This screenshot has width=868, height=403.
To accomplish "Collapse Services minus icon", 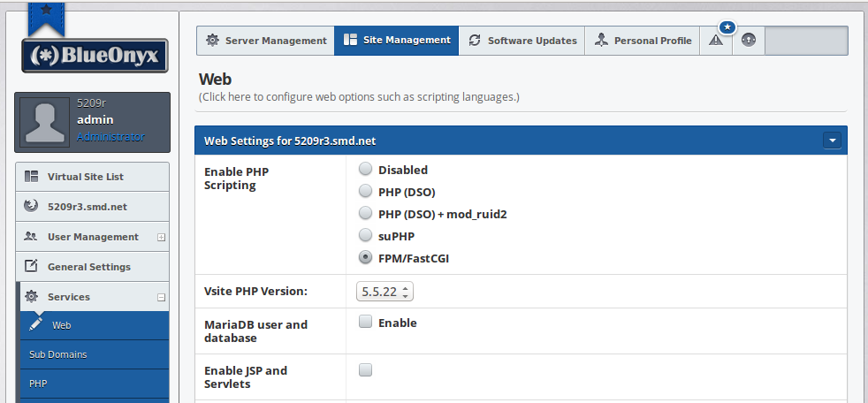I will coord(161,297).
